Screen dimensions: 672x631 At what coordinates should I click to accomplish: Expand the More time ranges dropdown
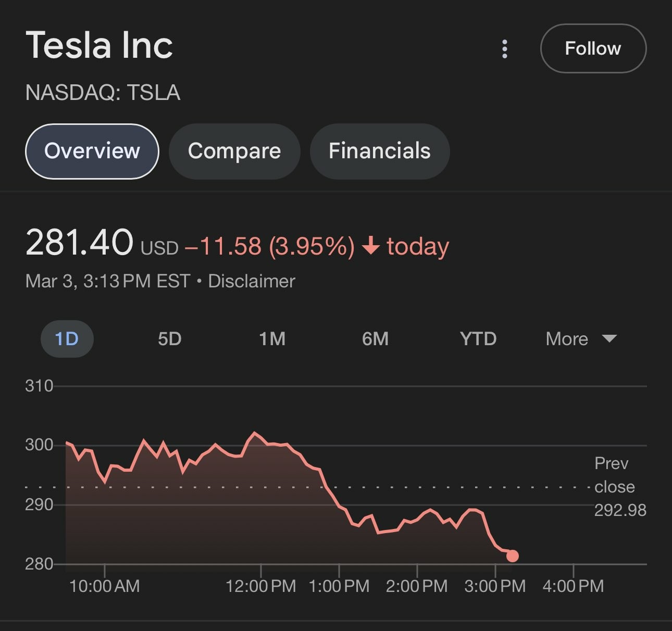[x=567, y=339]
